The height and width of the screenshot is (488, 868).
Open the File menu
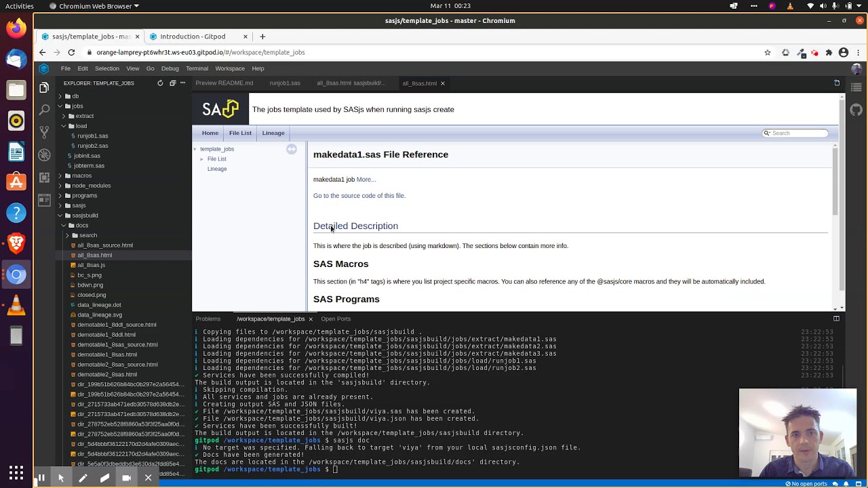click(x=66, y=68)
